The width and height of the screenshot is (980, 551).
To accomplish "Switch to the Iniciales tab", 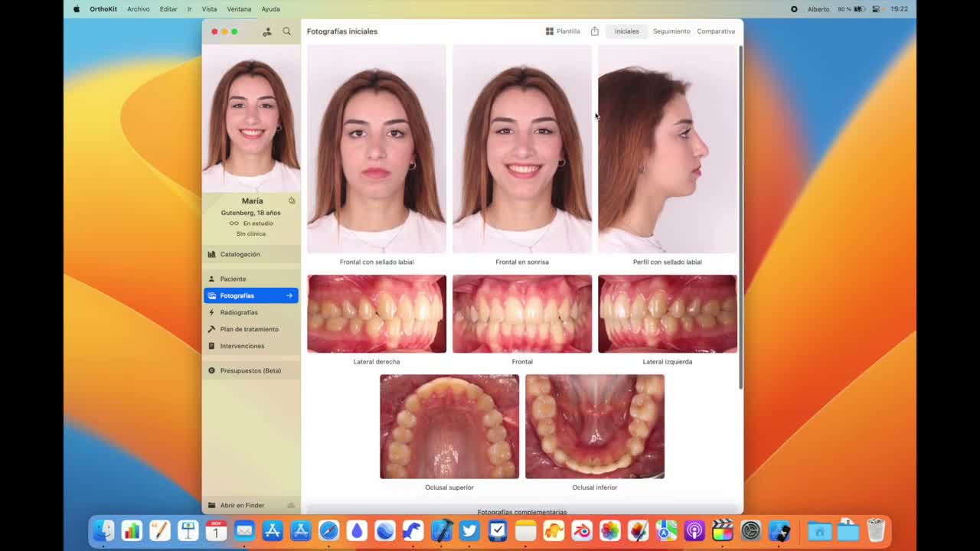I will tap(626, 31).
